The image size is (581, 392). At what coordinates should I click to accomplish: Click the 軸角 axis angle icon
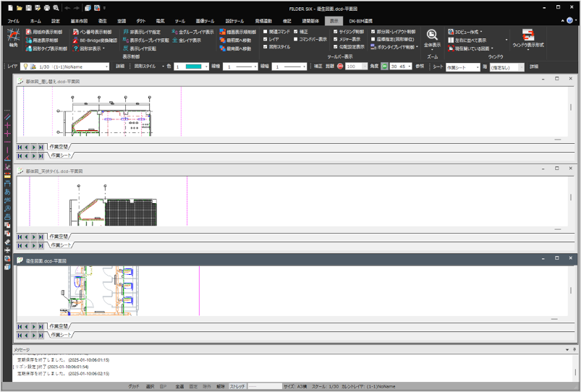(x=13, y=38)
